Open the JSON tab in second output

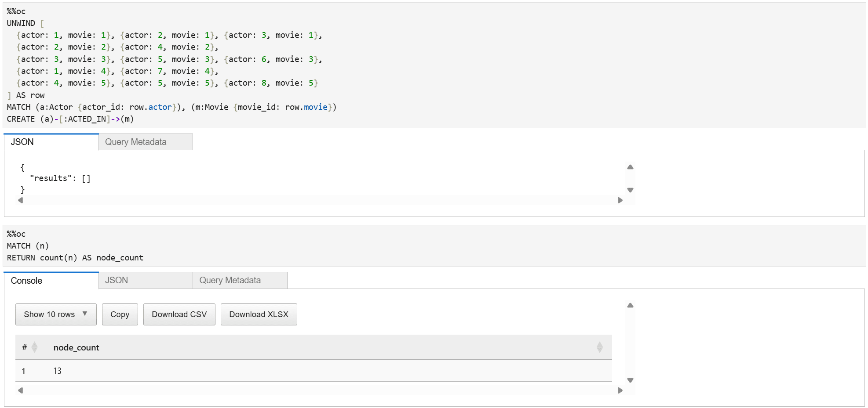click(x=146, y=280)
